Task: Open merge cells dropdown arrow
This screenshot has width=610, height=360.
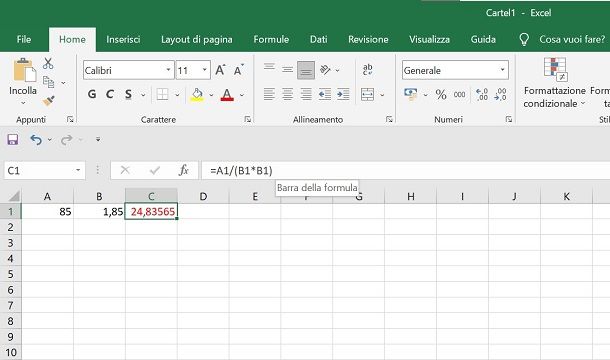Action: 382,95
